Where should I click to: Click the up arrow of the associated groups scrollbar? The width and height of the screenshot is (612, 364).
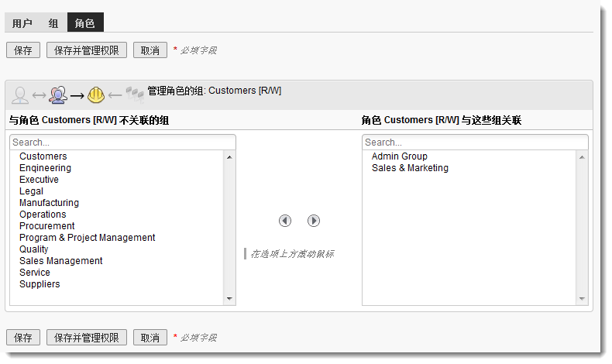[x=582, y=157]
